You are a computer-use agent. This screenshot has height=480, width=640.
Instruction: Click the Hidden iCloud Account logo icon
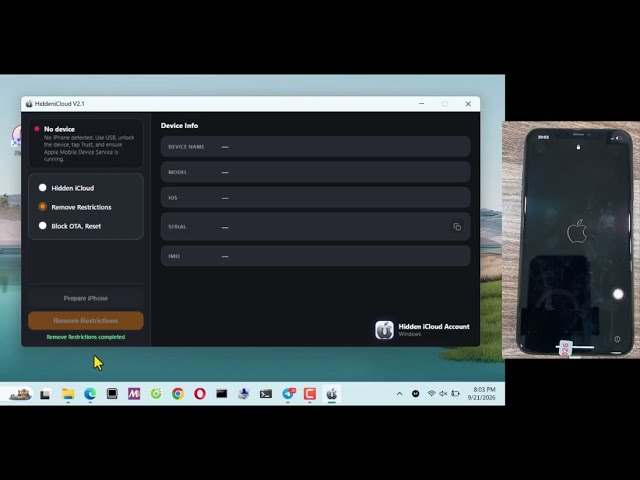(x=384, y=330)
